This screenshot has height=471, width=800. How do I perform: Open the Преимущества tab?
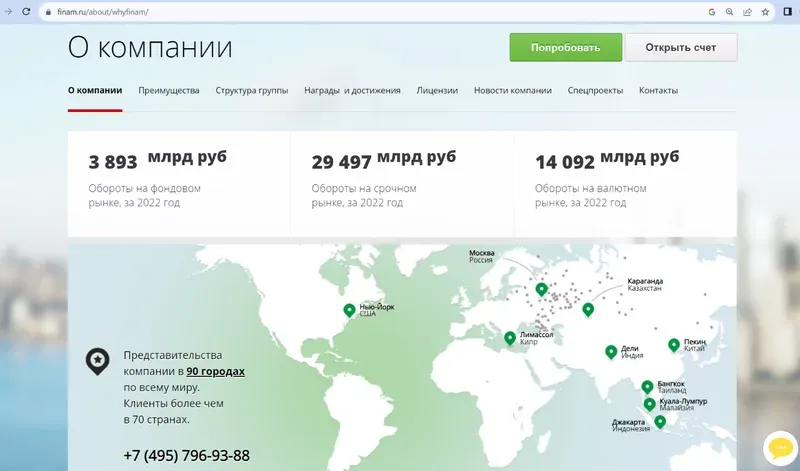169,90
